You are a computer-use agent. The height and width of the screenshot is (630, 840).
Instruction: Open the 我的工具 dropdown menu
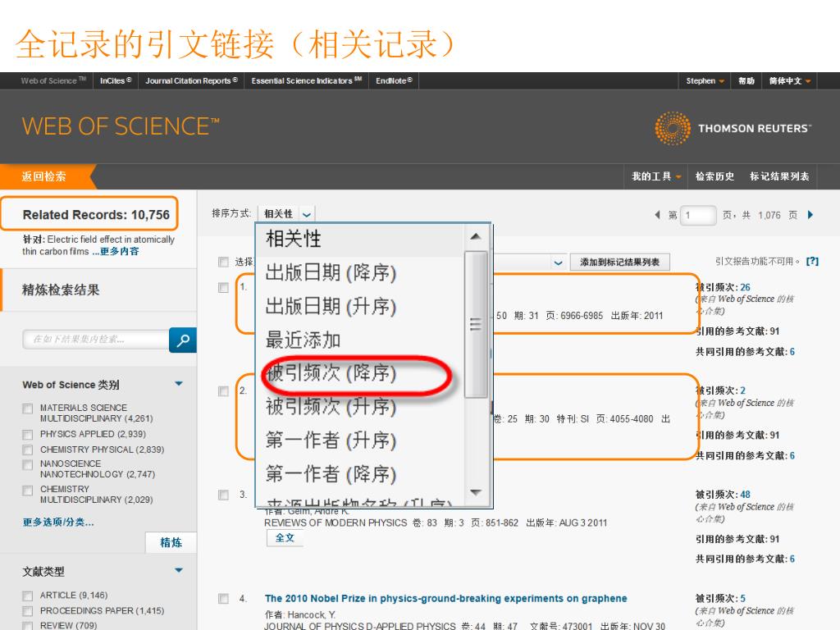click(655, 176)
